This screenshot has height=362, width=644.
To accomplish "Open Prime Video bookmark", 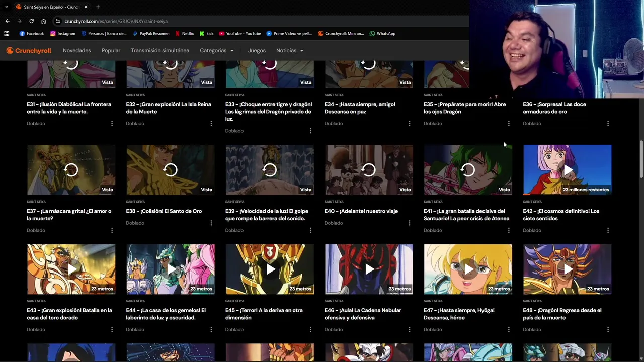I will tap(289, 34).
